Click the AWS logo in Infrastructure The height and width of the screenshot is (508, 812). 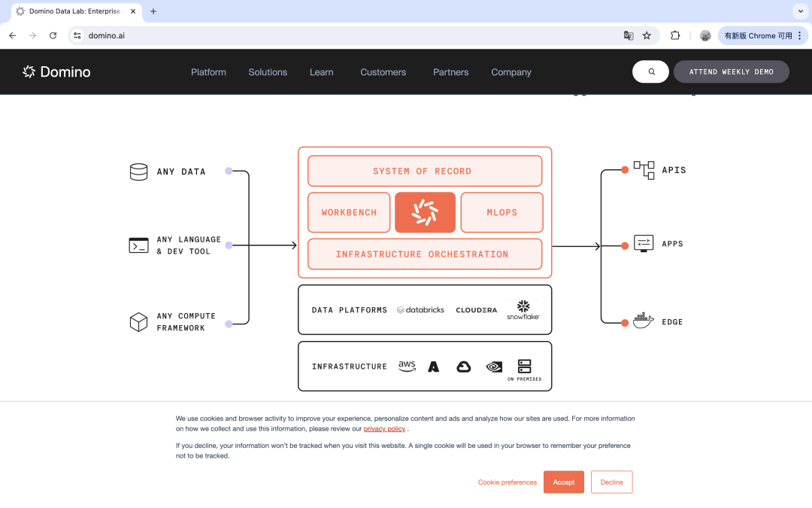(407, 366)
